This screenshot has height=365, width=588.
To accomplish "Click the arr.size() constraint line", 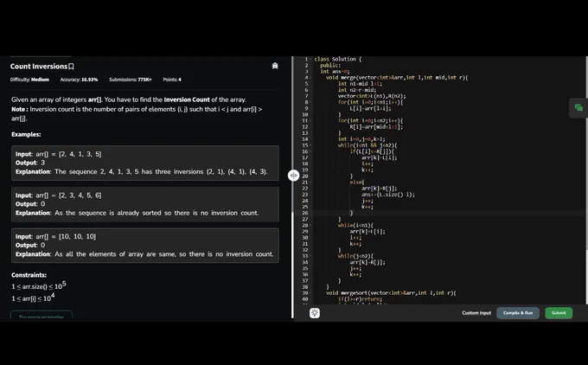I will tap(39, 285).
